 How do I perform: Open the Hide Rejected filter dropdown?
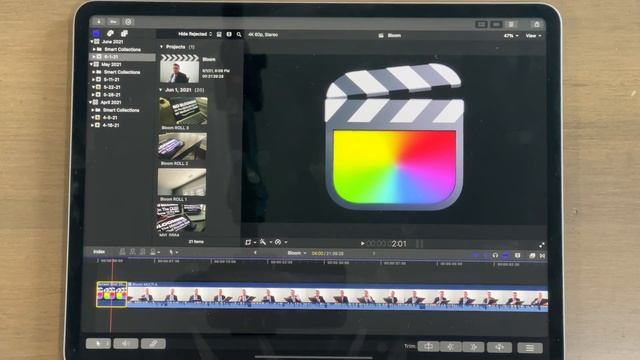tap(195, 34)
